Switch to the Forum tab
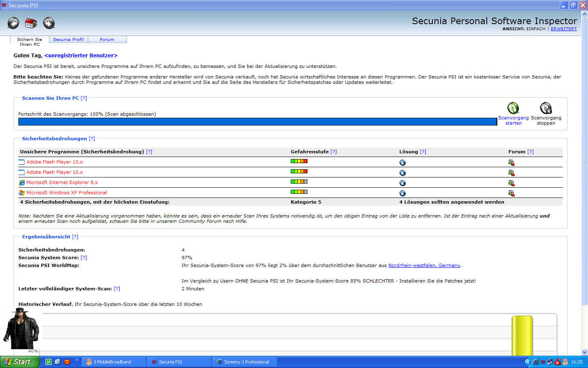Screen dimensions: 588x368 pos(107,40)
